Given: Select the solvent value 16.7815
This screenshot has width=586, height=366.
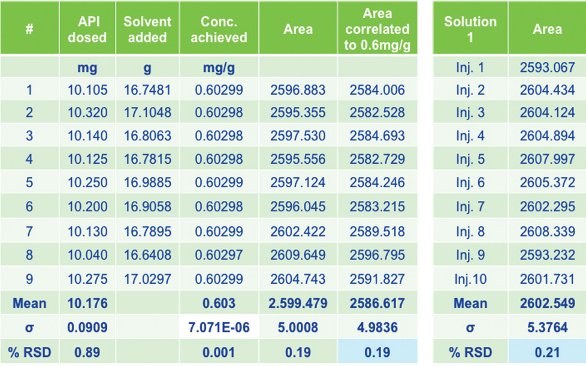Looking at the screenshot, I should pos(148,159).
